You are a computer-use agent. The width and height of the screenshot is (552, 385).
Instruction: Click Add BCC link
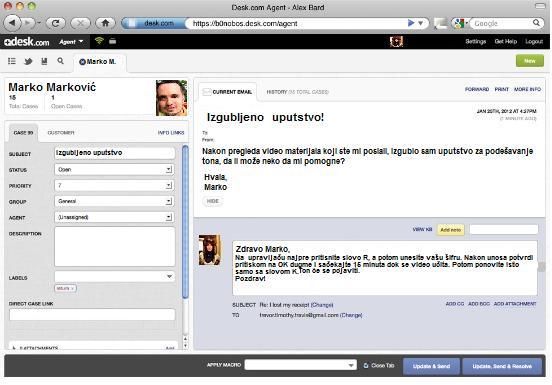click(x=479, y=304)
